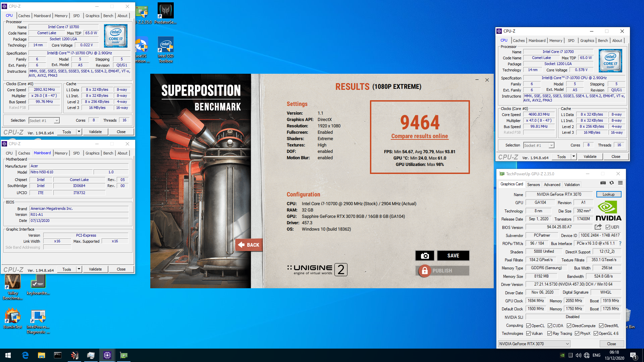This screenshot has height=362, width=644.
Task: Open Tools dropdown arrow in Mainboard CPU-Z window
Action: click(x=79, y=269)
